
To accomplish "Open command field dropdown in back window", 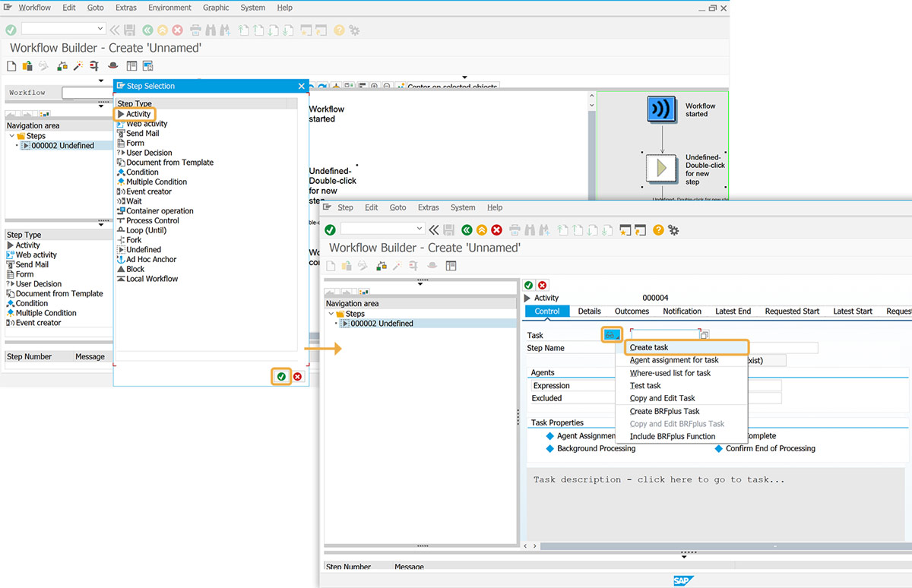I will click(101, 29).
